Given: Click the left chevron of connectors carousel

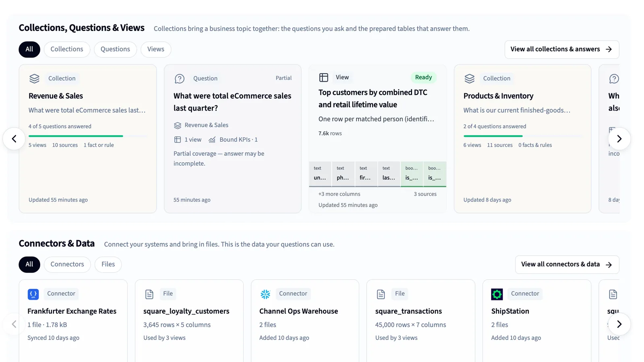Looking at the screenshot, I should click(x=14, y=324).
